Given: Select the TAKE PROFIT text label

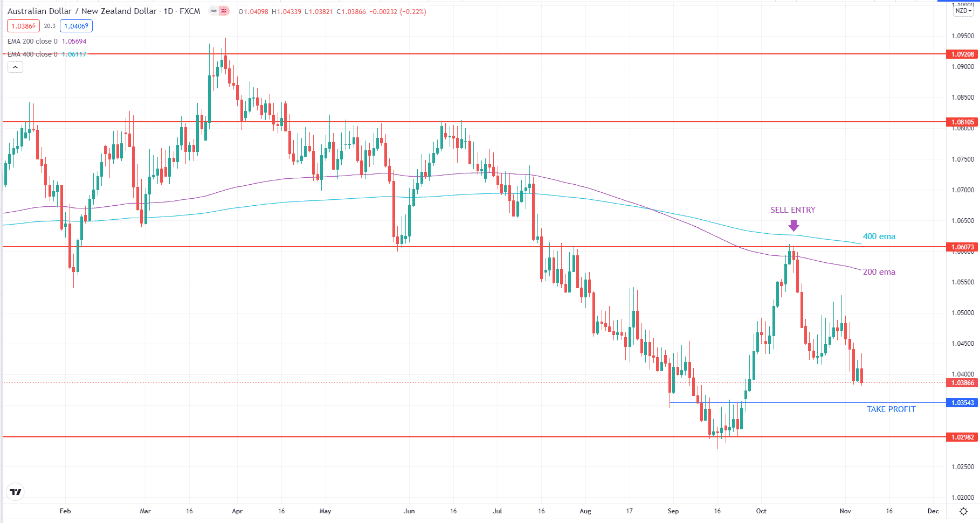Looking at the screenshot, I should (891, 409).
